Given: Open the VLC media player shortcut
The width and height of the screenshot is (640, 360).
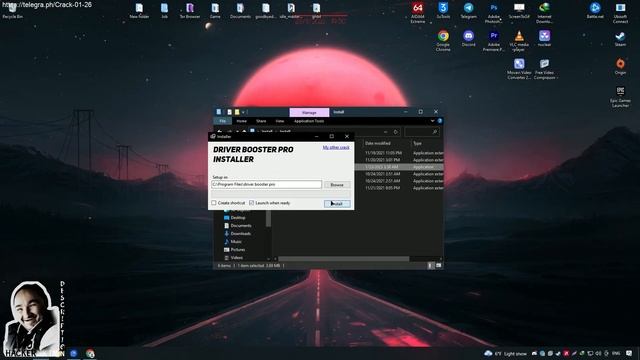Looking at the screenshot, I should click(519, 40).
